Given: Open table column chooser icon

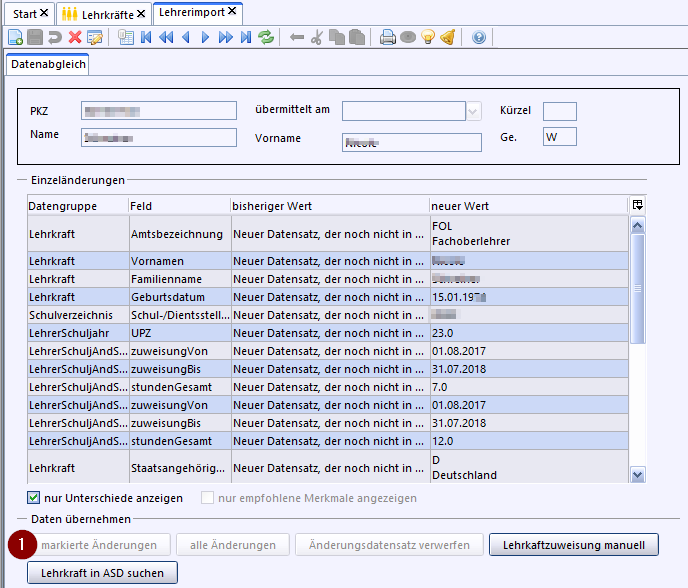Looking at the screenshot, I should pyautogui.click(x=638, y=205).
